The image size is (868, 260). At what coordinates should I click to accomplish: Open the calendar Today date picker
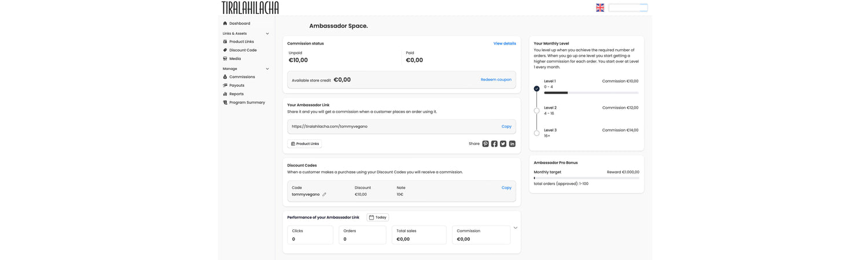tap(377, 217)
